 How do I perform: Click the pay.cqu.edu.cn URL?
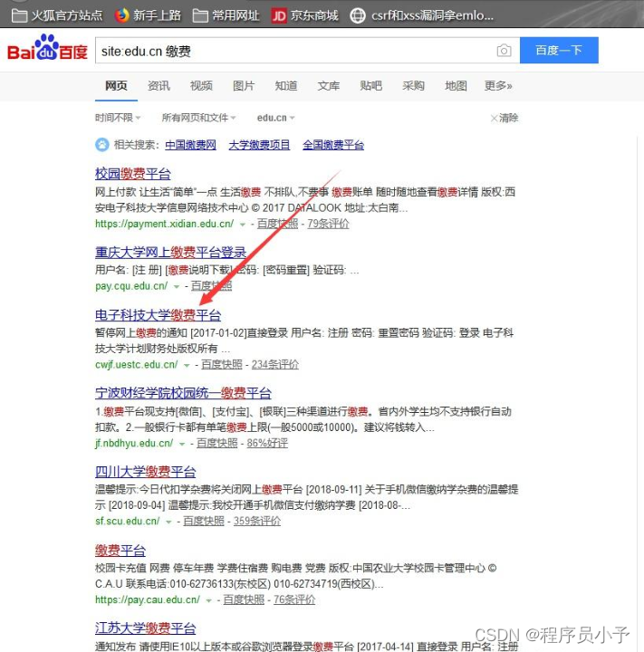[x=131, y=286]
